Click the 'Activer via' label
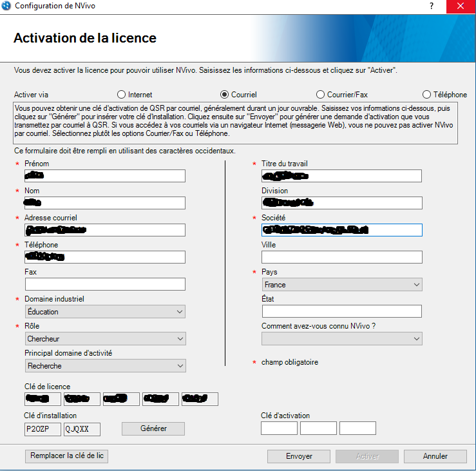Screen dimensions: 476x471 (31, 95)
